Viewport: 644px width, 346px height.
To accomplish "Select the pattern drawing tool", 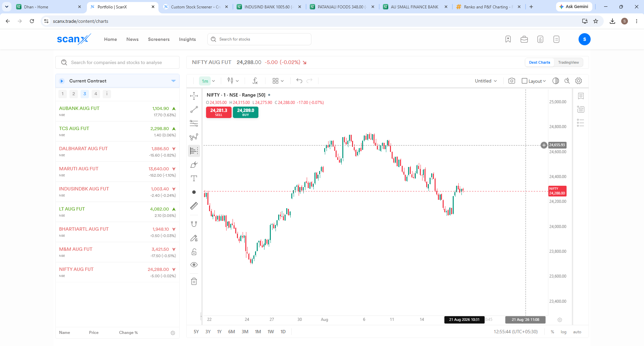I will (194, 137).
